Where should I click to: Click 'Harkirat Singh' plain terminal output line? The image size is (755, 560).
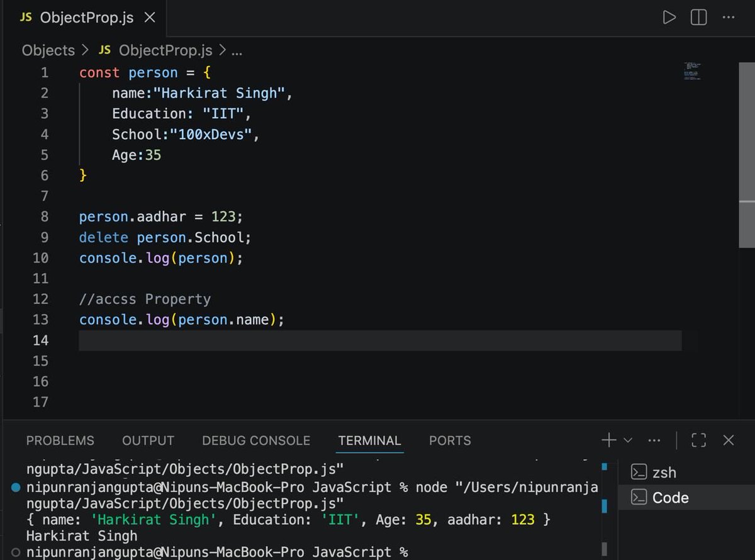(82, 536)
